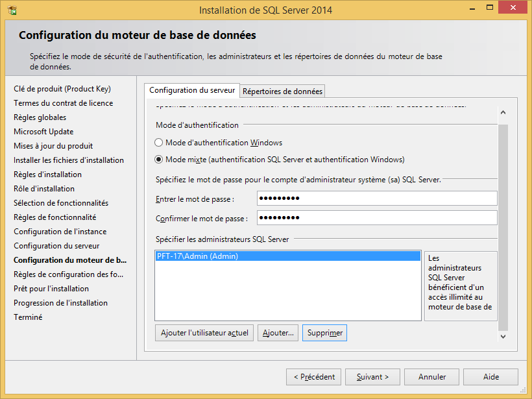Image resolution: width=532 pixels, height=399 pixels.
Task: Click the administrators description text box
Action: [461, 286]
